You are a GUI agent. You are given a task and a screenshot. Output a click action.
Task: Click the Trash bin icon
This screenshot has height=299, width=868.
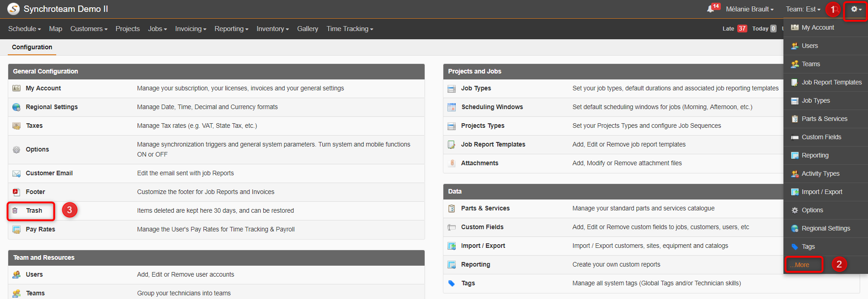(x=15, y=210)
